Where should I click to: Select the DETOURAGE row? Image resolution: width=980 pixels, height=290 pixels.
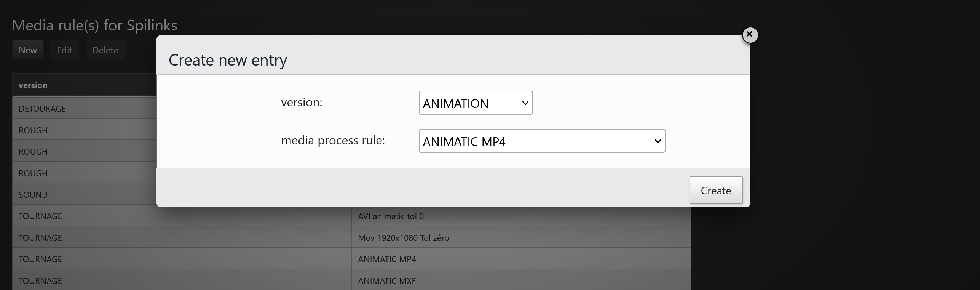(x=42, y=109)
